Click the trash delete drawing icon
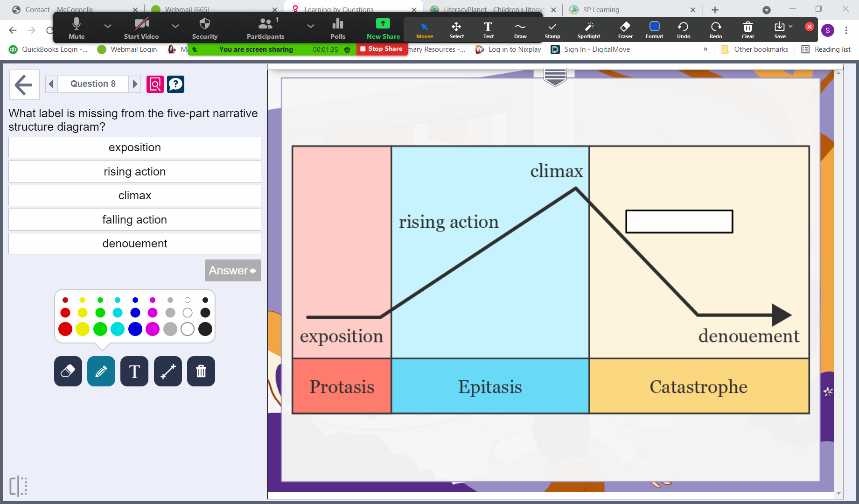The width and height of the screenshot is (859, 504). 201,371
